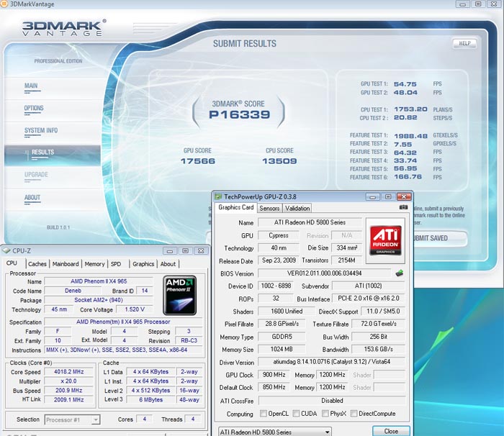Toggle the PhysX checkbox in GPU-Z
The width and height of the screenshot is (504, 436).
tap(325, 414)
